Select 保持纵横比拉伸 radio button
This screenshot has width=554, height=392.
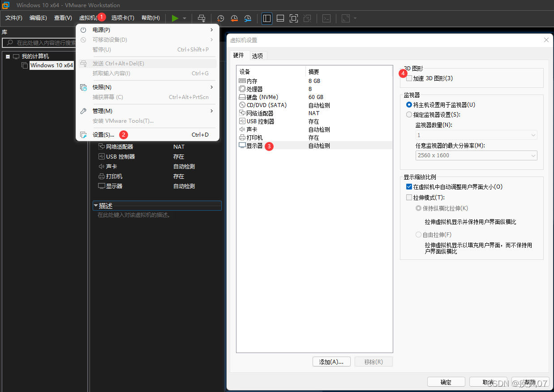click(419, 208)
